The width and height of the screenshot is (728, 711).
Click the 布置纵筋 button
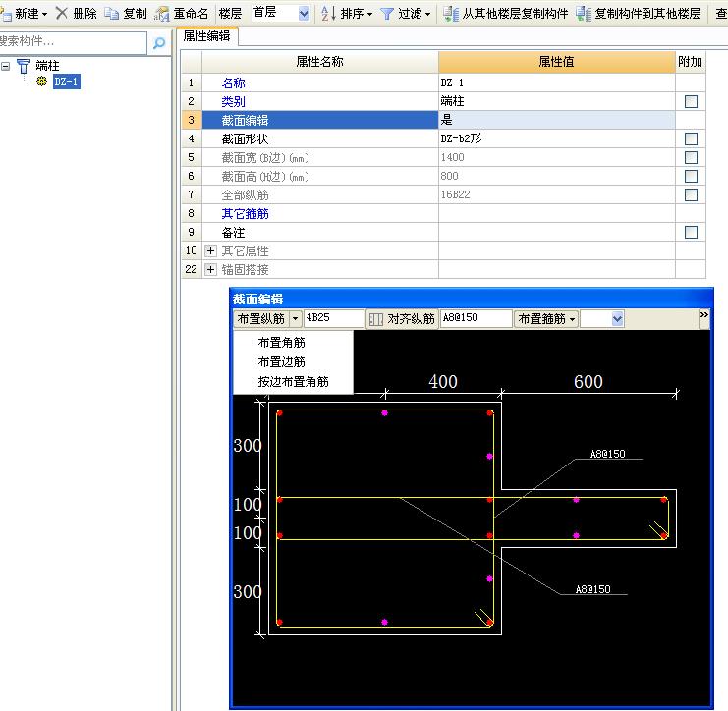(261, 319)
